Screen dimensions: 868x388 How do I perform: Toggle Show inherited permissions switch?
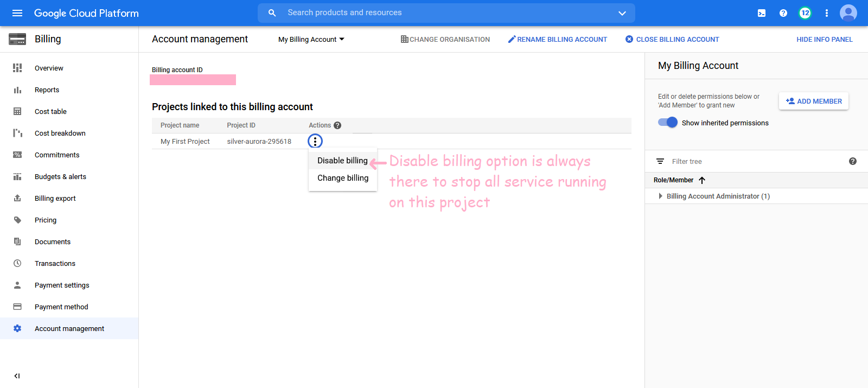click(x=668, y=122)
